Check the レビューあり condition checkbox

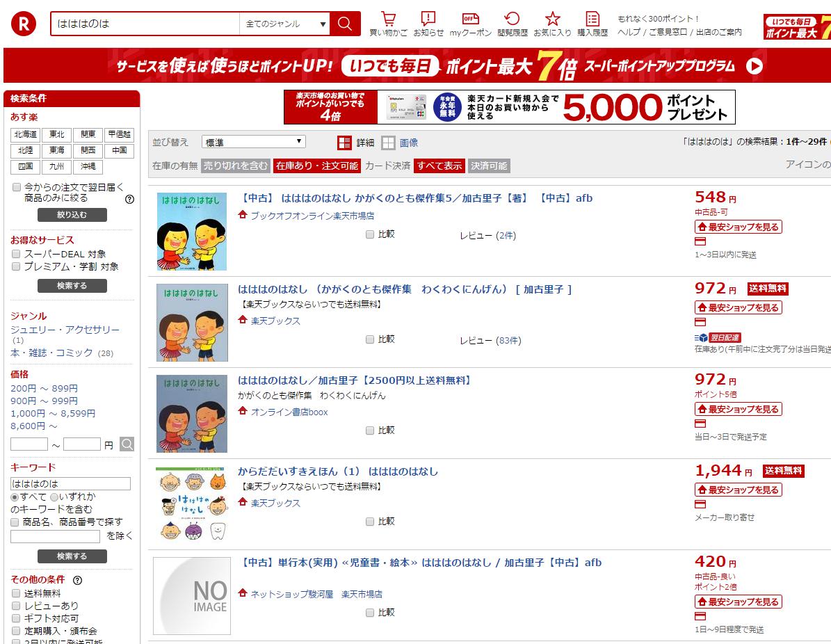coord(16,605)
